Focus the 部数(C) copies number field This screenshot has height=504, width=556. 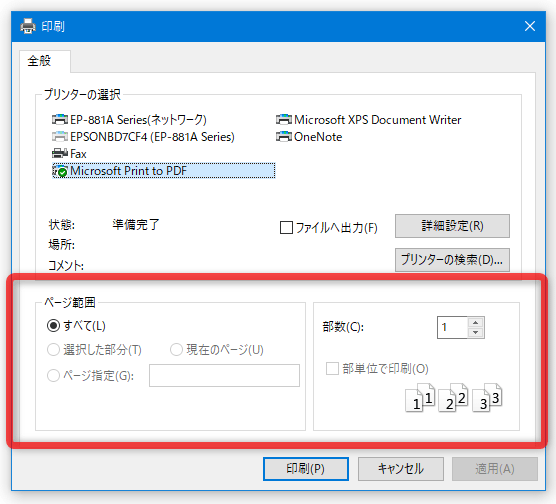tap(452, 327)
